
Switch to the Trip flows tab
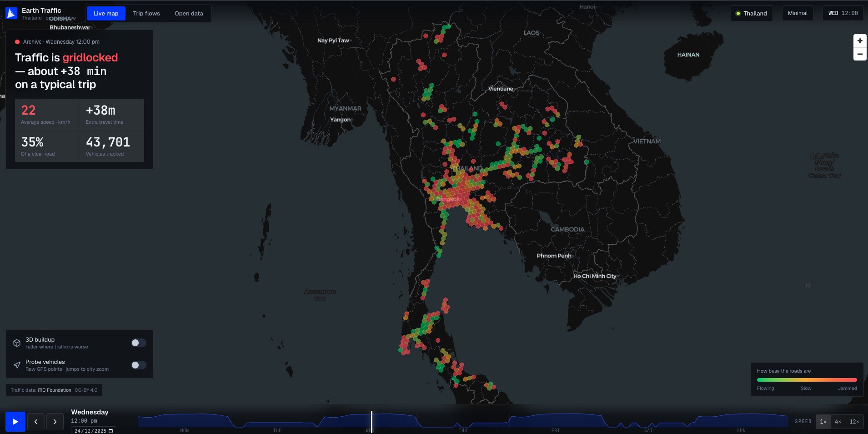(146, 13)
